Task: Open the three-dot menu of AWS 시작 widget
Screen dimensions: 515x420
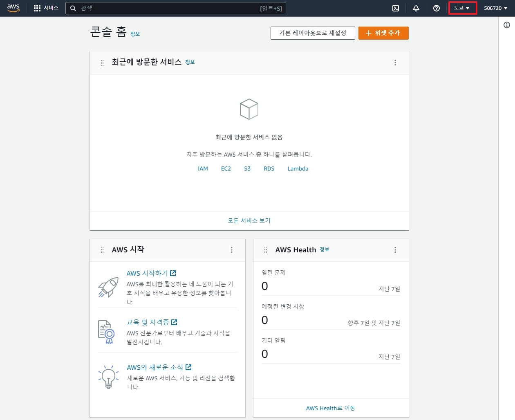Action: (x=232, y=250)
